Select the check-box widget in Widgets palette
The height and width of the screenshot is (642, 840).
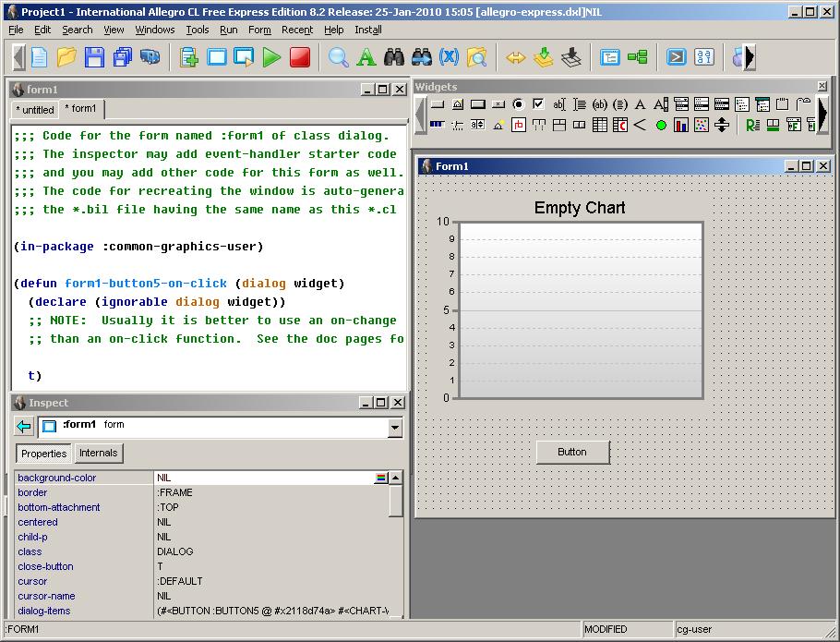538,104
